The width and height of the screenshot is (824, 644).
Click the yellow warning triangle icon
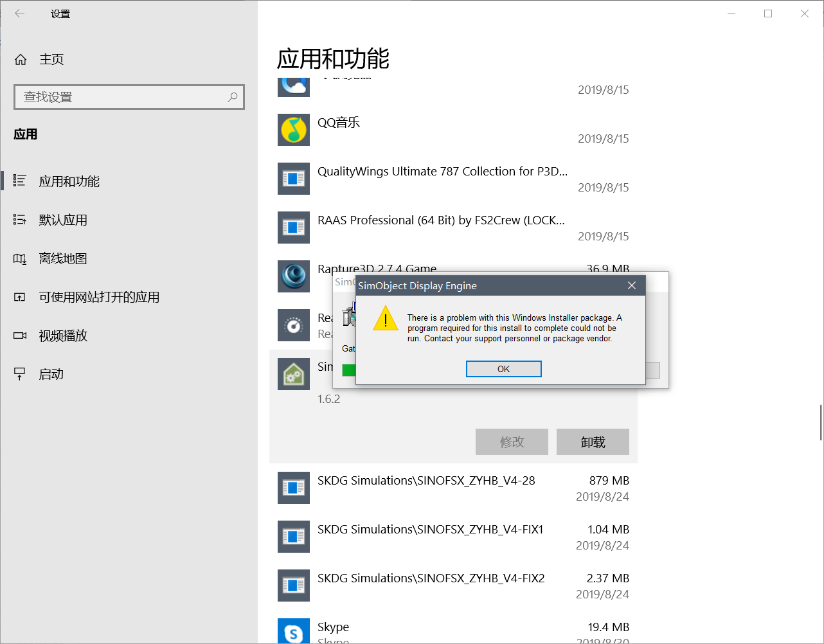click(x=386, y=319)
